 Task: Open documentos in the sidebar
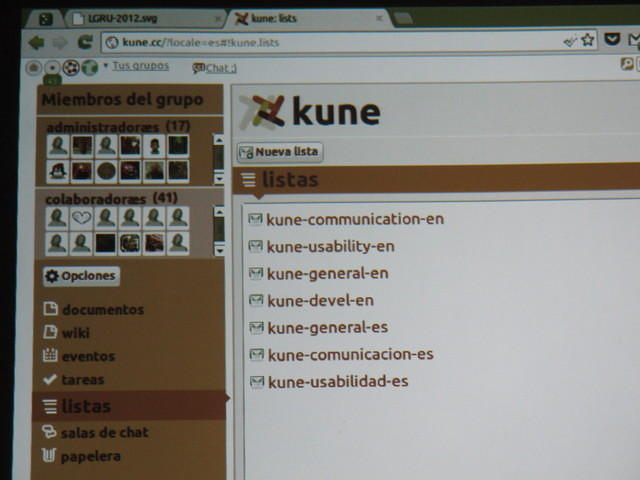click(93, 309)
